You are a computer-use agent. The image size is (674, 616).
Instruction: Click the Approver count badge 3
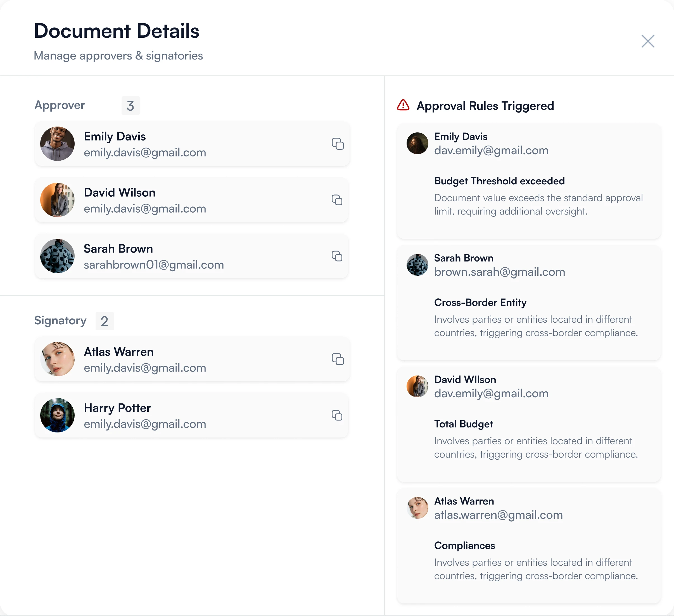(x=130, y=106)
